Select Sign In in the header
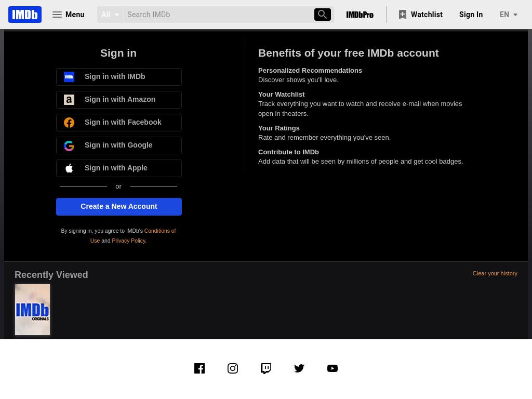 pos(471,15)
